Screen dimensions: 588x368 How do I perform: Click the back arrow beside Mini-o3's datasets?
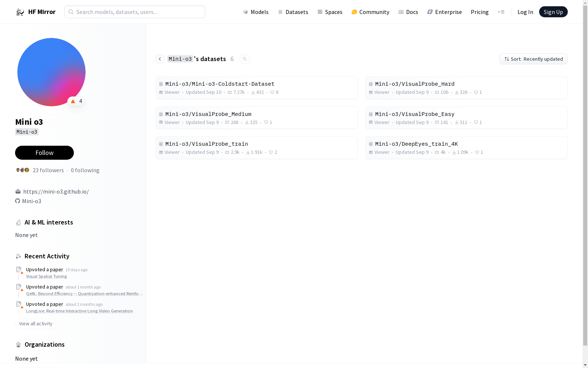coord(160,59)
